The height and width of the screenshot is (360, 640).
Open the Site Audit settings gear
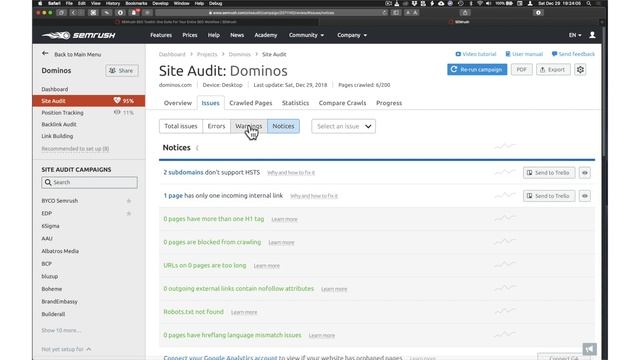(580, 70)
